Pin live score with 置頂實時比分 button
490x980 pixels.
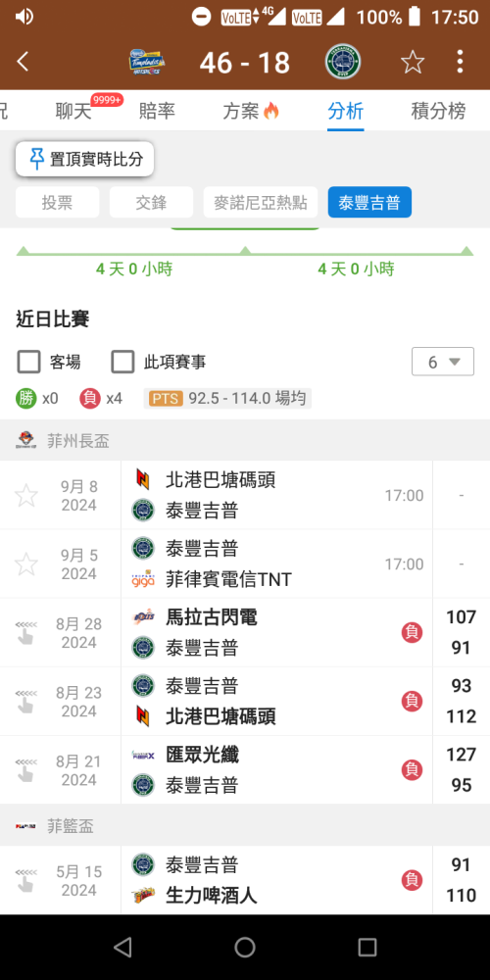click(x=85, y=160)
